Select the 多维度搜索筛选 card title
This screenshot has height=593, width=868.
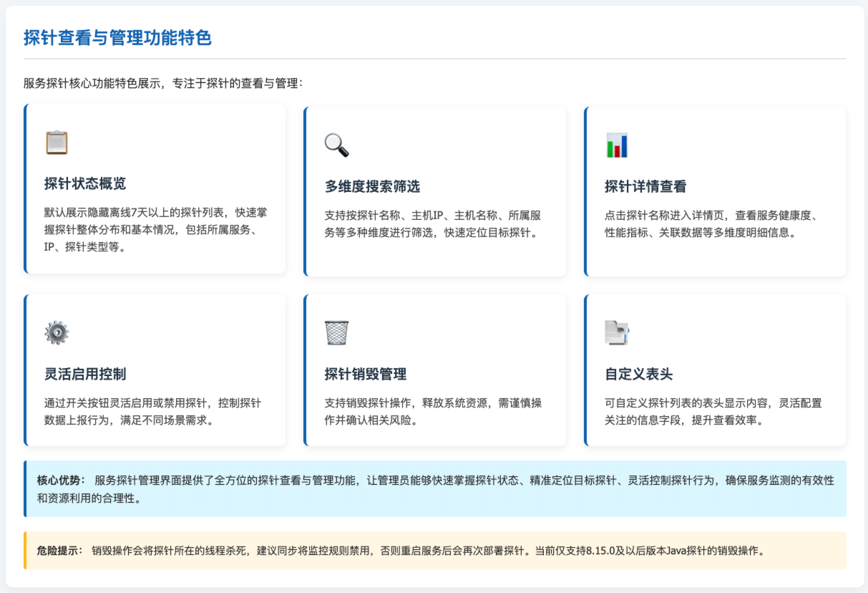(x=372, y=186)
